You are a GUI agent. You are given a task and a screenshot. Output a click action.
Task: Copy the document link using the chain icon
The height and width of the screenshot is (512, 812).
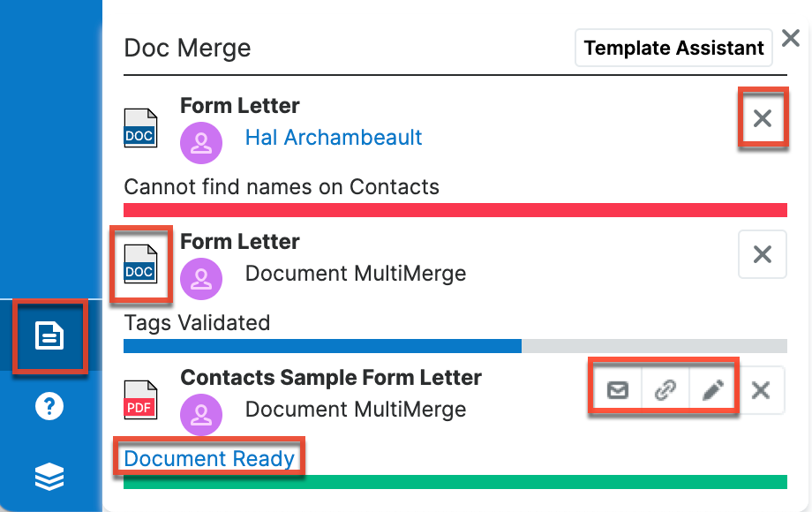point(665,389)
